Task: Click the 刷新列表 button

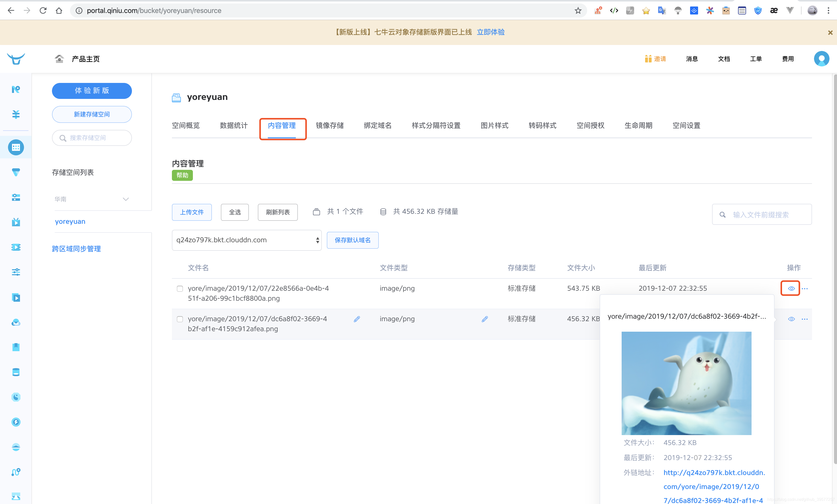Action: coord(278,212)
